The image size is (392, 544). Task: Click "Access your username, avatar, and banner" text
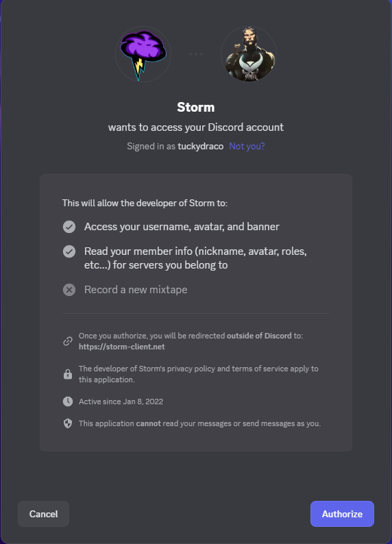point(182,227)
